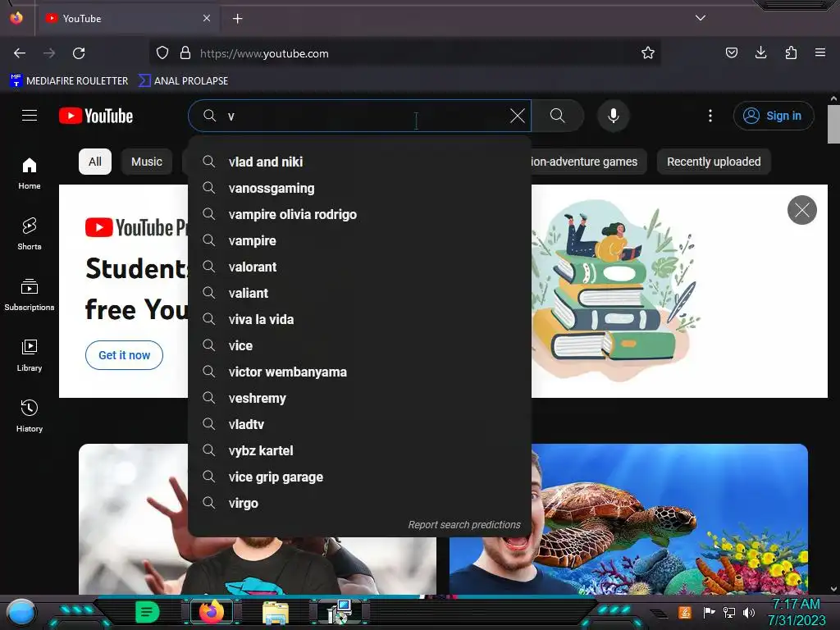Open volume control in system tray
The image size is (840, 630).
tap(749, 612)
